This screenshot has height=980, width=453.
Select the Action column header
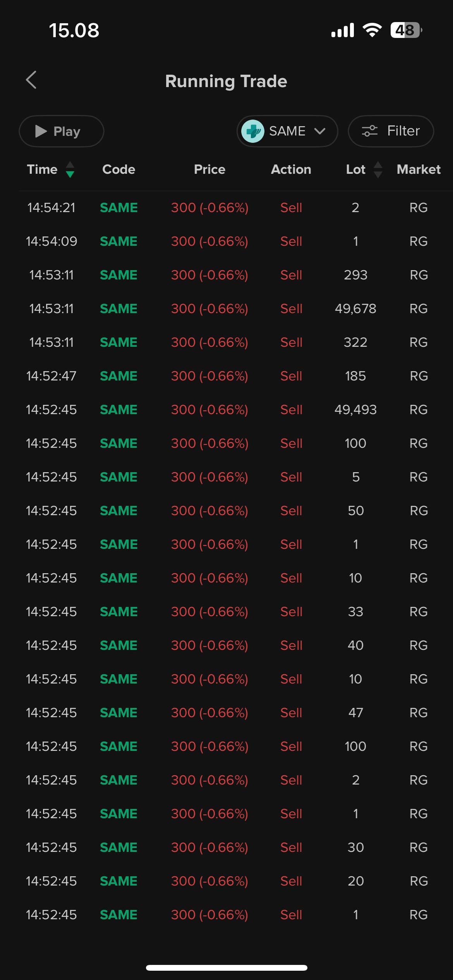click(x=291, y=170)
